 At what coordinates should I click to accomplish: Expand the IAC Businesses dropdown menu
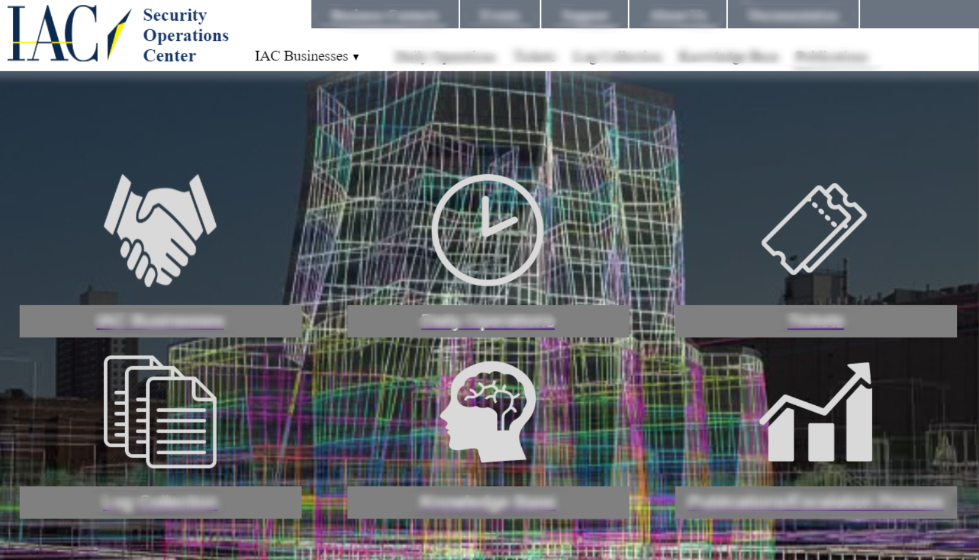click(x=307, y=56)
